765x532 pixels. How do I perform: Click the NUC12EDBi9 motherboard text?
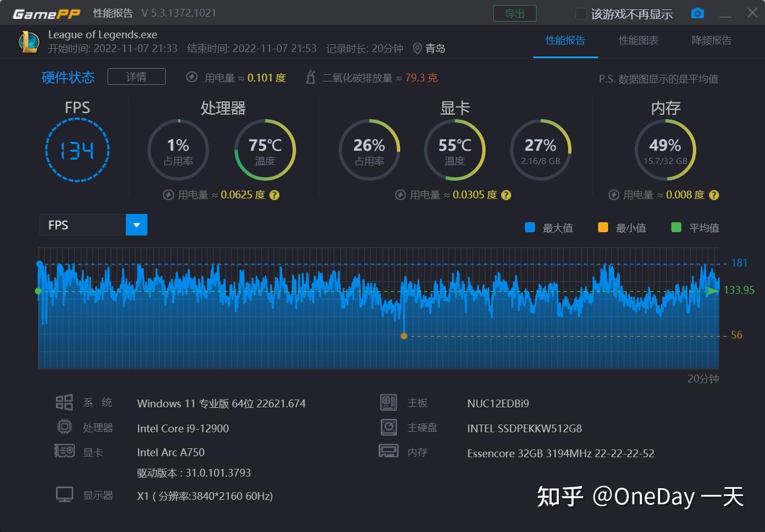[x=498, y=403]
